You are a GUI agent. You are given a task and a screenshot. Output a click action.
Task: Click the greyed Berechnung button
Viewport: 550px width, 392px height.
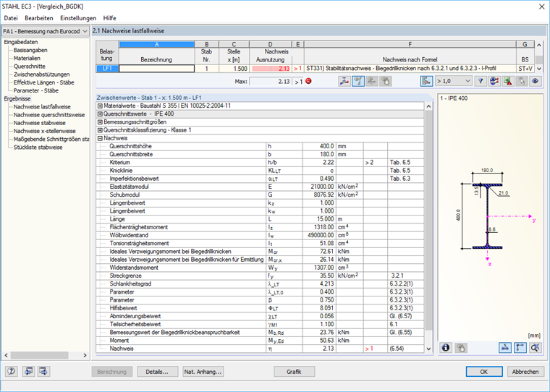click(x=111, y=372)
